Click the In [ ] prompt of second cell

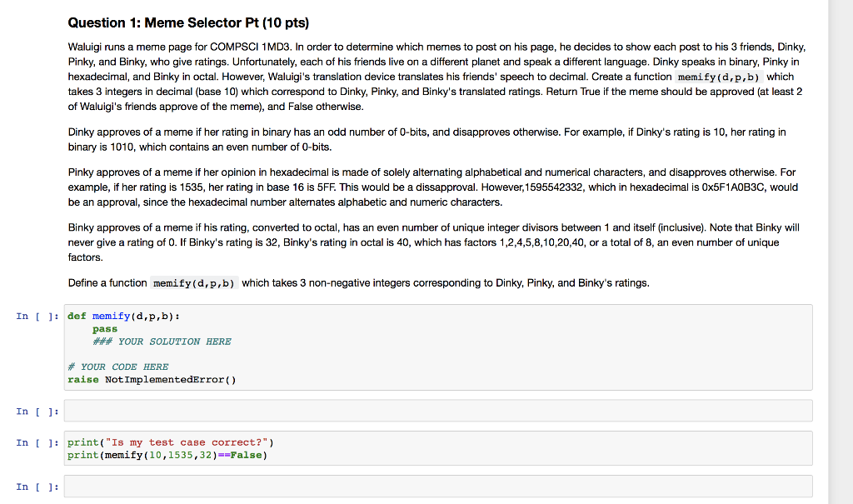(37, 412)
